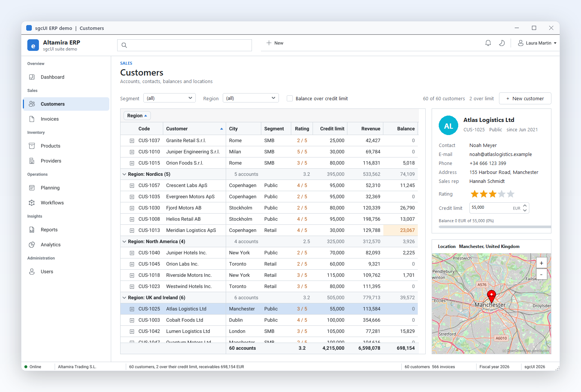
Task: Open Users administration page
Action: 66,272
